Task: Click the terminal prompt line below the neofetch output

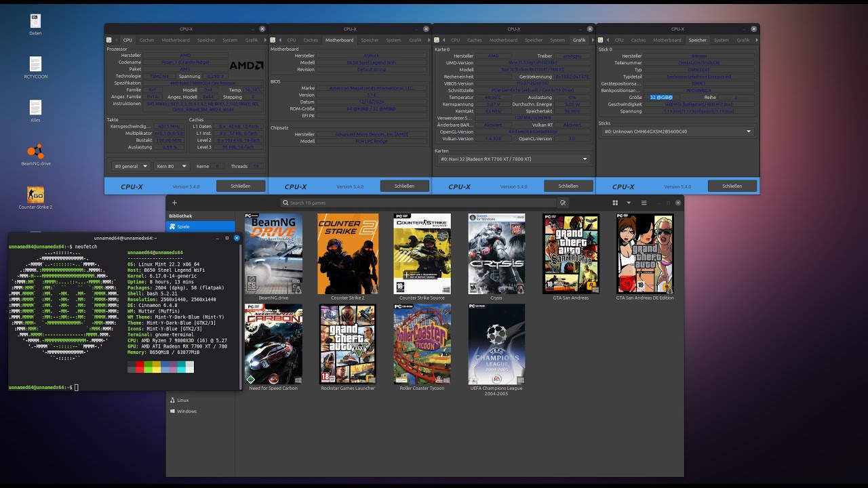Action: click(x=44, y=387)
